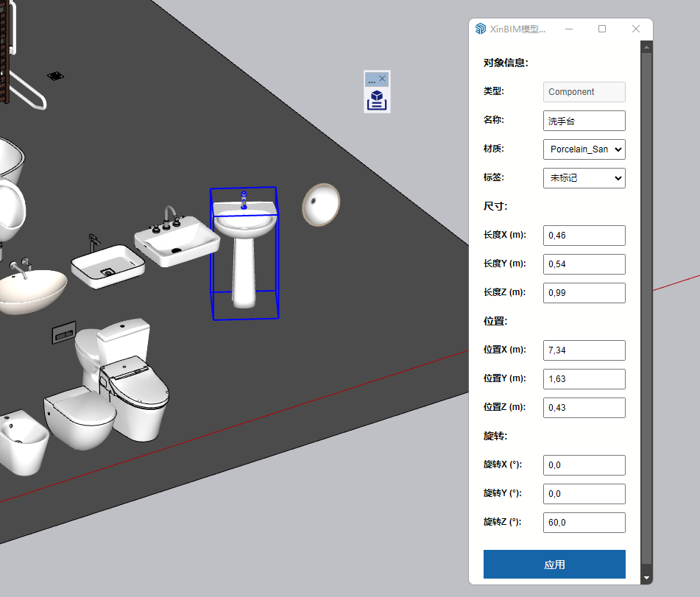The height and width of the screenshot is (597, 700).
Task: Open the 材质 material dropdown
Action: click(x=584, y=149)
